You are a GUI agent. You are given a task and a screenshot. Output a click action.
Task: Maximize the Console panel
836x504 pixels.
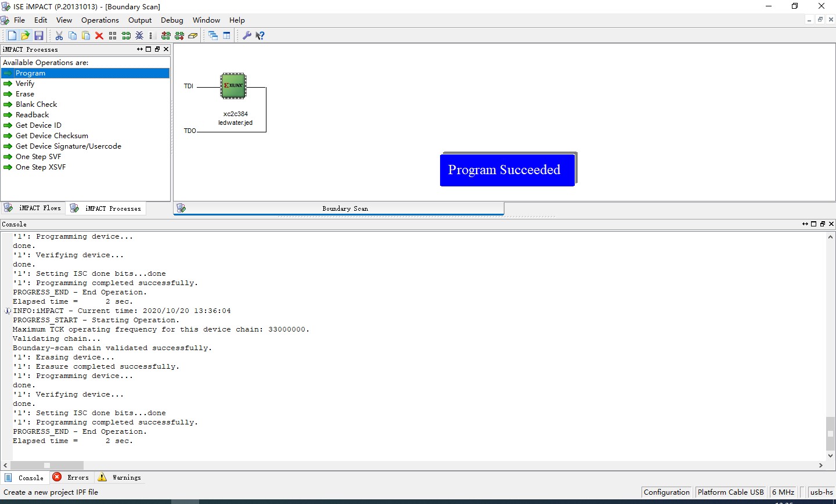pos(813,224)
